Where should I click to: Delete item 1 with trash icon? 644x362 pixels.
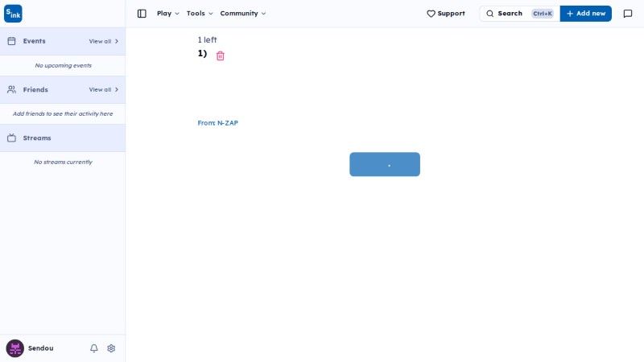pos(220,56)
